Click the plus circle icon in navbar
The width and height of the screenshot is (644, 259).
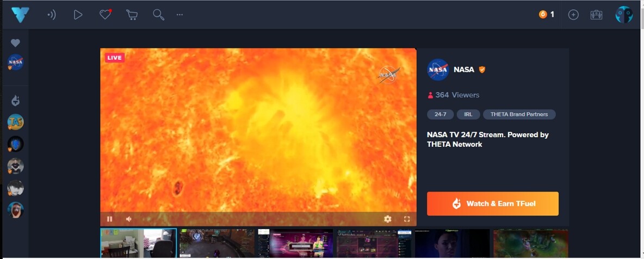pyautogui.click(x=573, y=15)
